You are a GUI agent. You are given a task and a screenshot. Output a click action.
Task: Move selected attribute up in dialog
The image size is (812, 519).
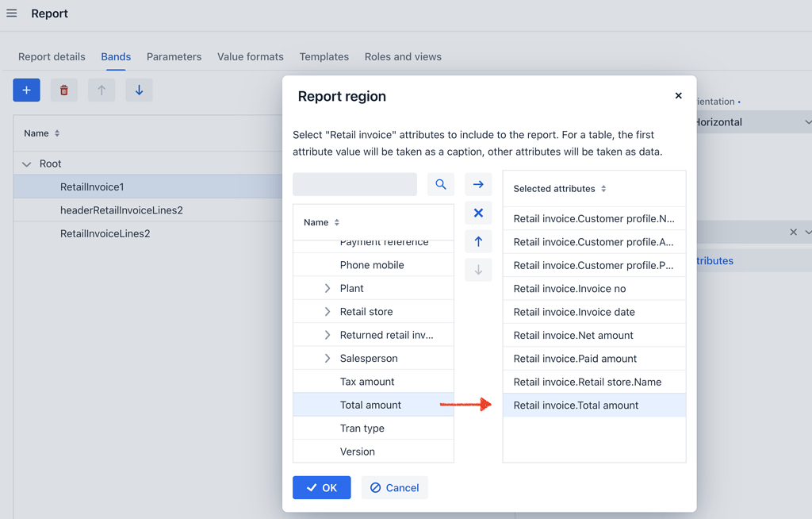[x=478, y=241]
